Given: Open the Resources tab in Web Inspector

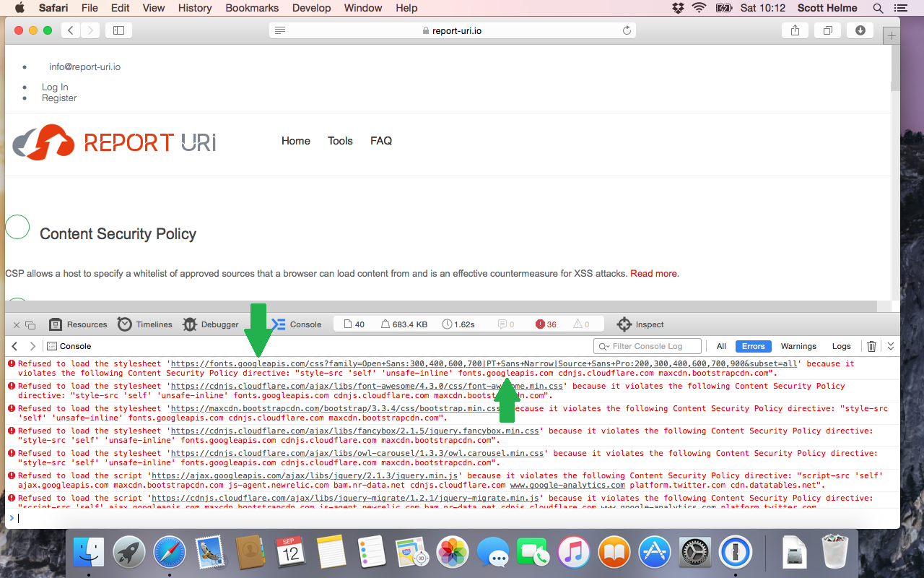Looking at the screenshot, I should point(78,324).
